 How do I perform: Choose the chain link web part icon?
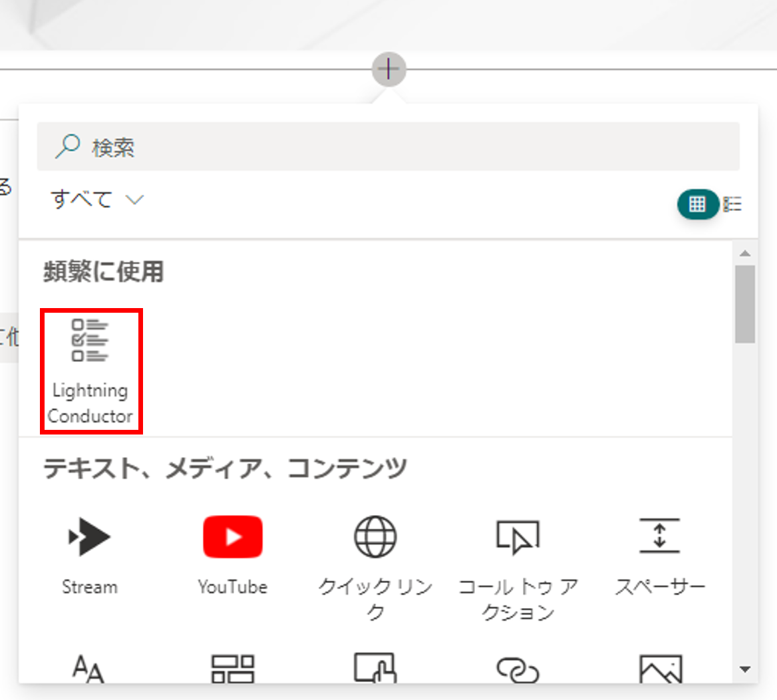coord(518,669)
